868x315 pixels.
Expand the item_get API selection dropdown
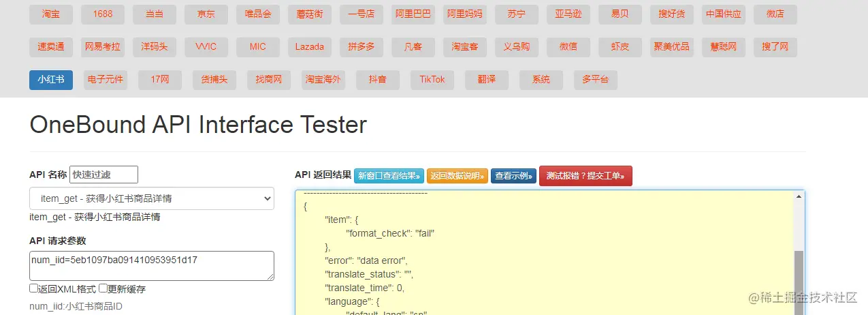(152, 198)
